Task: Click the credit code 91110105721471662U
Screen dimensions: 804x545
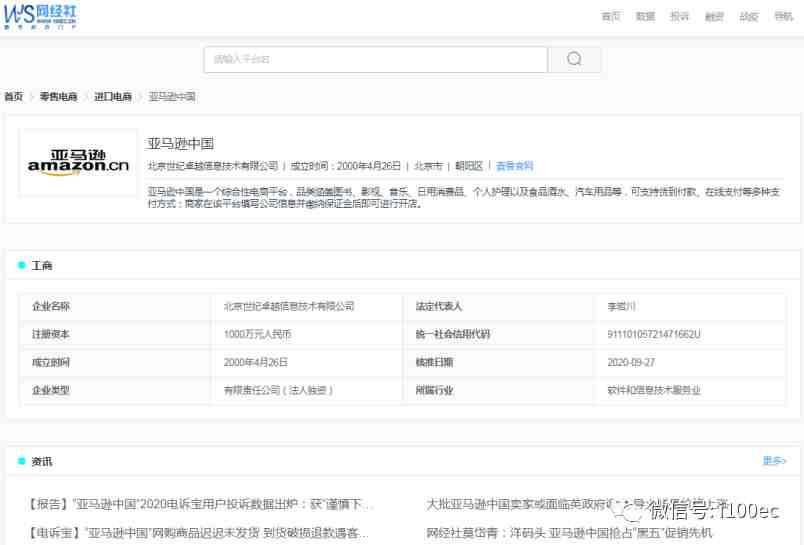Action: pyautogui.click(x=654, y=334)
